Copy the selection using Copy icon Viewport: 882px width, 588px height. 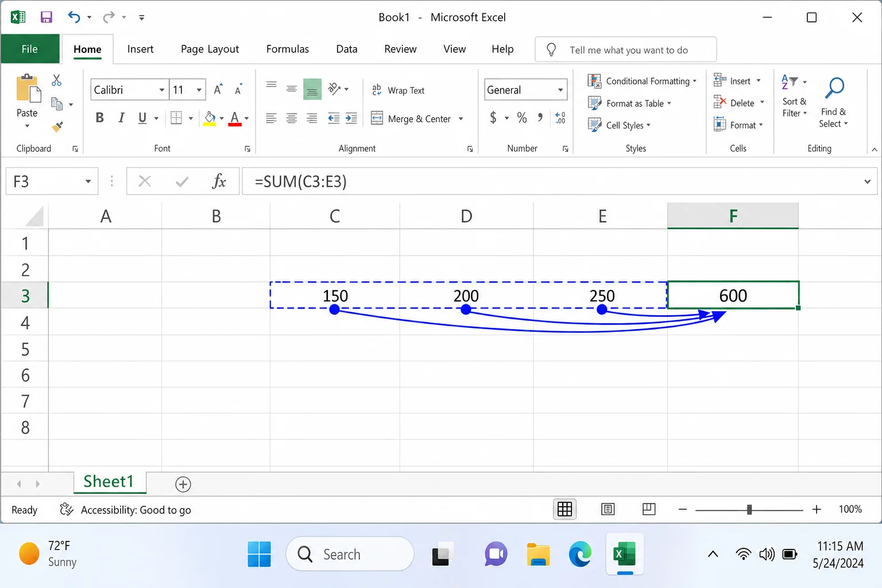click(57, 104)
